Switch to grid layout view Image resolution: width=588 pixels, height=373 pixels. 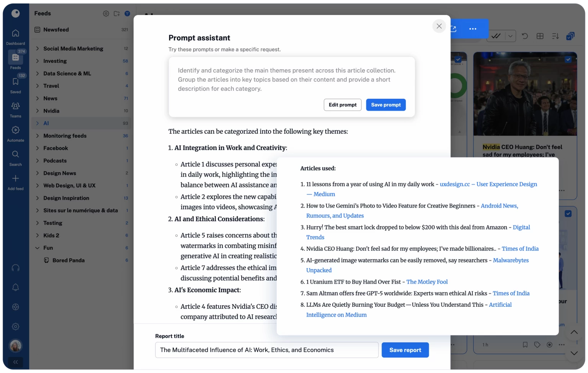coord(540,36)
